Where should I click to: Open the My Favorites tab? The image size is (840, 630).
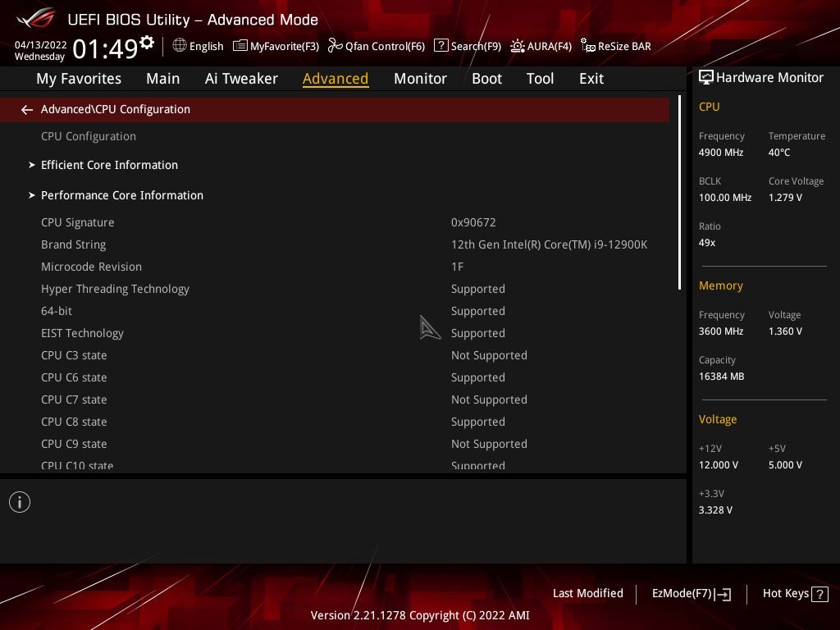pos(79,79)
